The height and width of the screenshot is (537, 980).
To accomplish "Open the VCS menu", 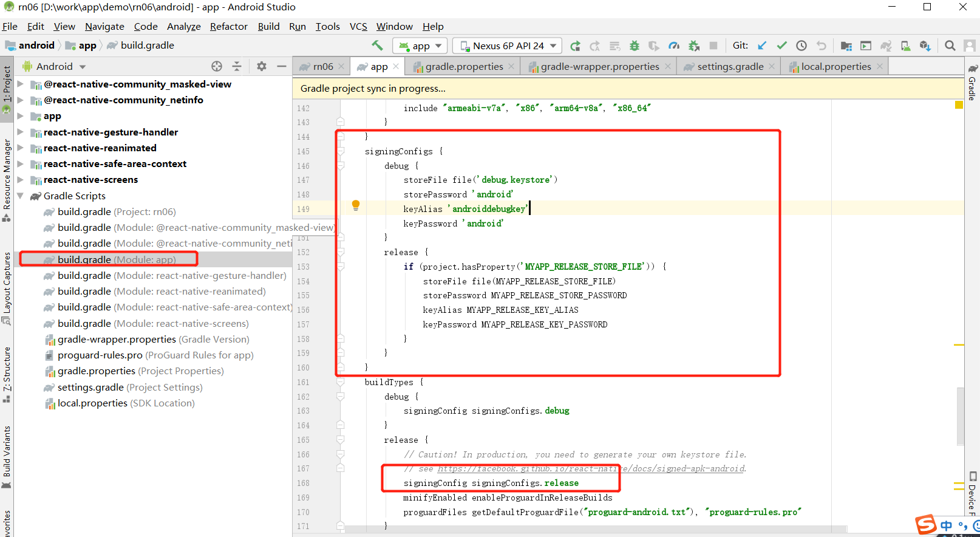I will pyautogui.click(x=358, y=26).
